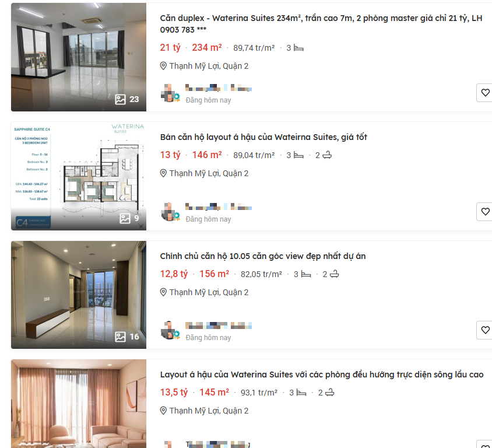This screenshot has height=448, width=492.
Task: Open photo gallery icon showing 23 images
Action: tap(121, 100)
